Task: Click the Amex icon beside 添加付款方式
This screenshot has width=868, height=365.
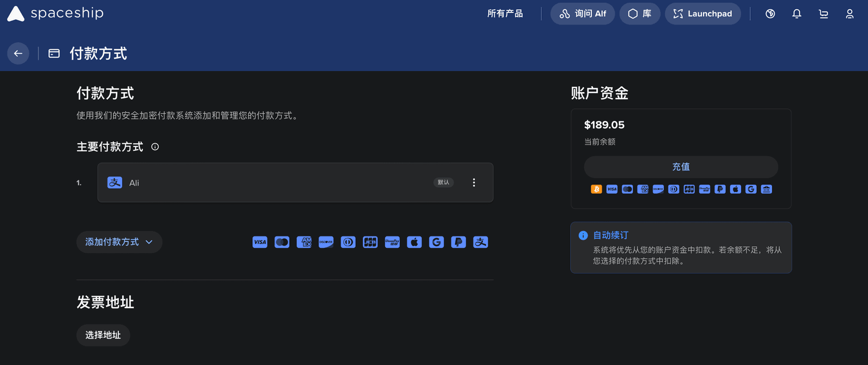Action: pyautogui.click(x=304, y=242)
